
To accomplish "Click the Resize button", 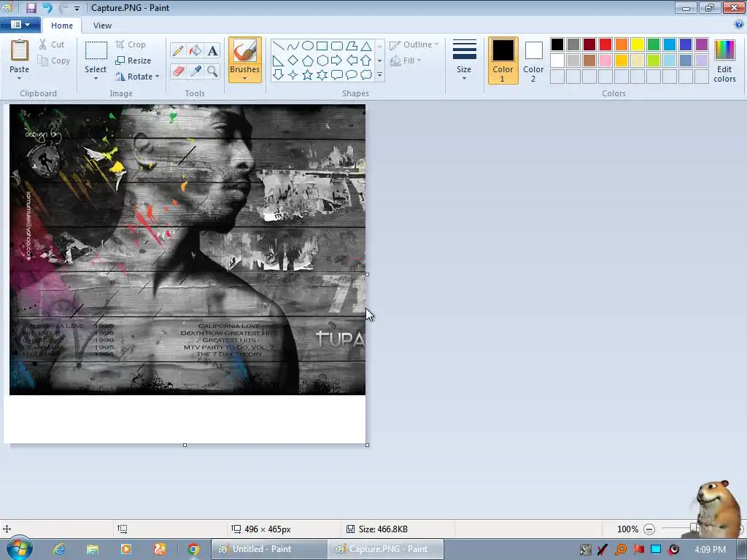I will (133, 61).
